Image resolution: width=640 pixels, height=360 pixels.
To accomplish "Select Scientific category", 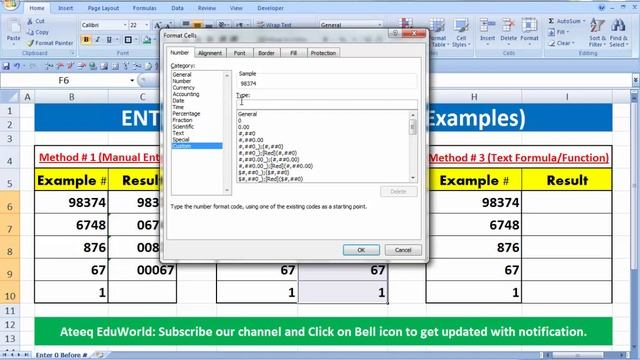I will point(183,127).
